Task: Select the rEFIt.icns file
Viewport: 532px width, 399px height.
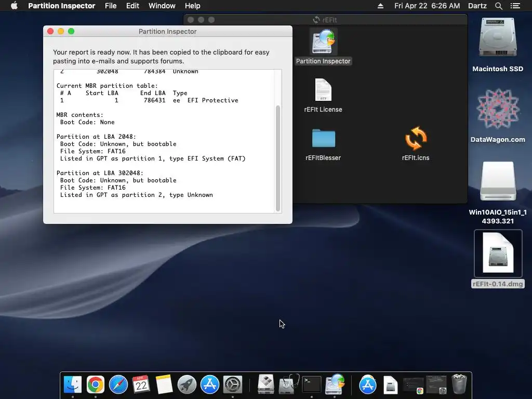Action: coord(416,143)
